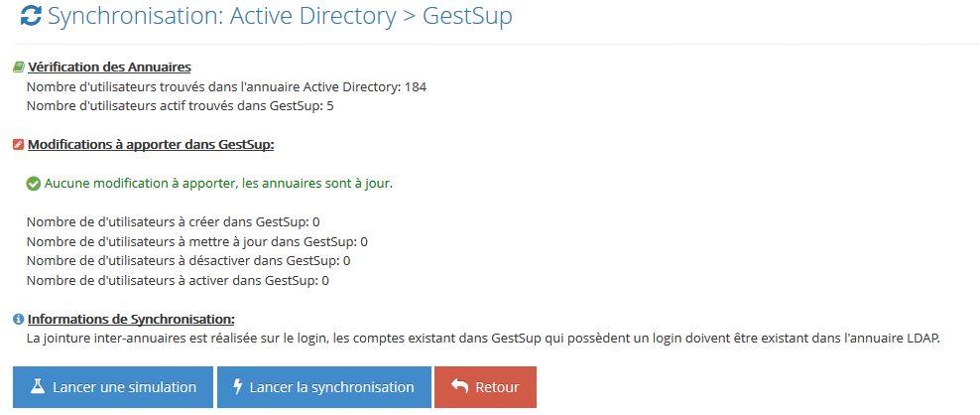
Task: Click the jointure inter-annuaires explanation text
Action: pos(483,340)
